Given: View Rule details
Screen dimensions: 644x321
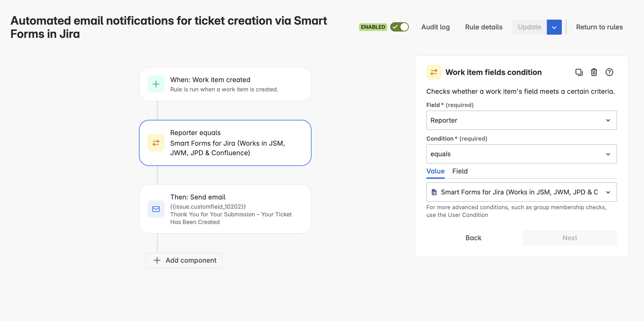Looking at the screenshot, I should pyautogui.click(x=484, y=27).
